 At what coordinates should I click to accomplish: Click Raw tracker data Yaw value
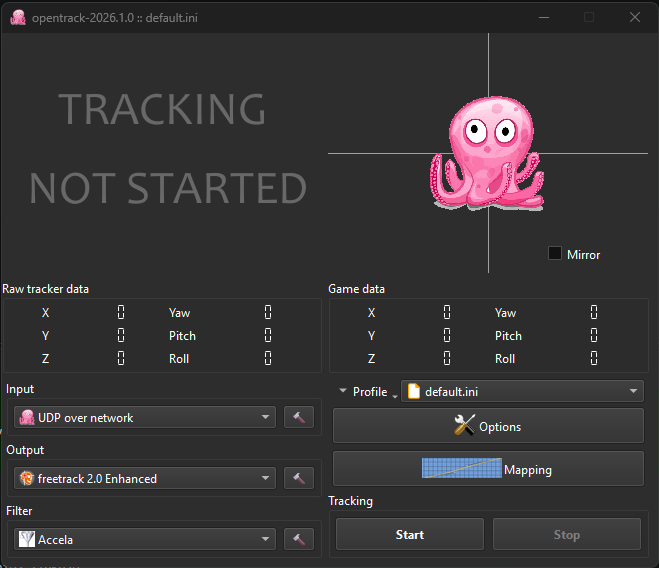268,312
